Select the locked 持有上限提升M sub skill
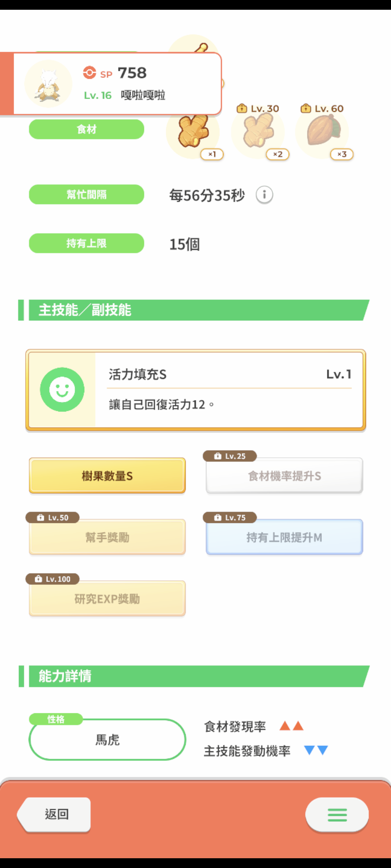The image size is (391, 868). point(284,537)
